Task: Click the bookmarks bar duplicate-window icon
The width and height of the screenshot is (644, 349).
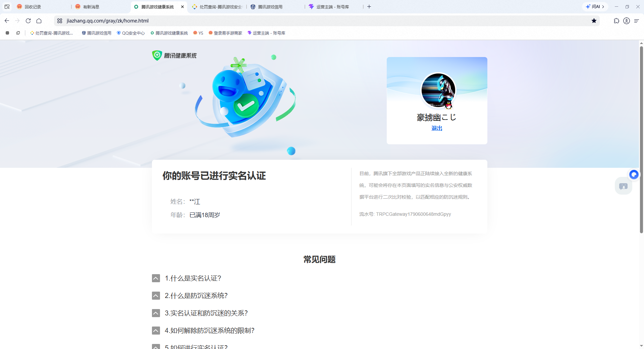Action: click(x=18, y=33)
